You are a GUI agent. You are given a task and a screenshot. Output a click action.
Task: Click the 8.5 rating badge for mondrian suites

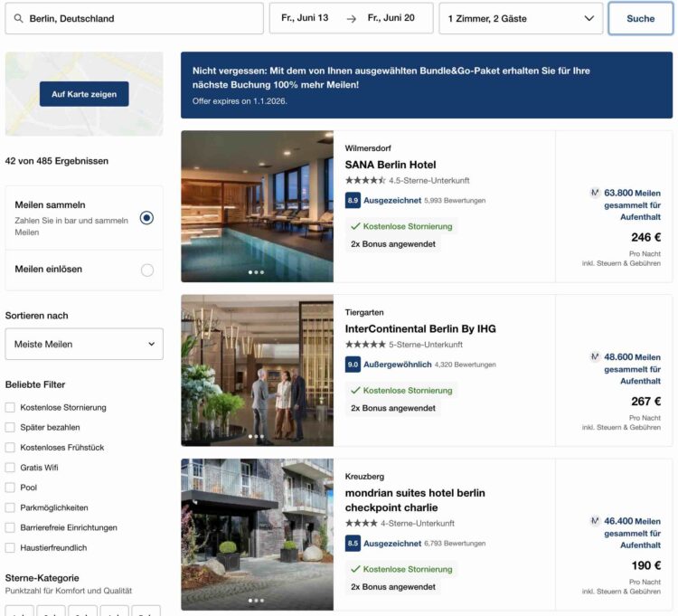353,544
